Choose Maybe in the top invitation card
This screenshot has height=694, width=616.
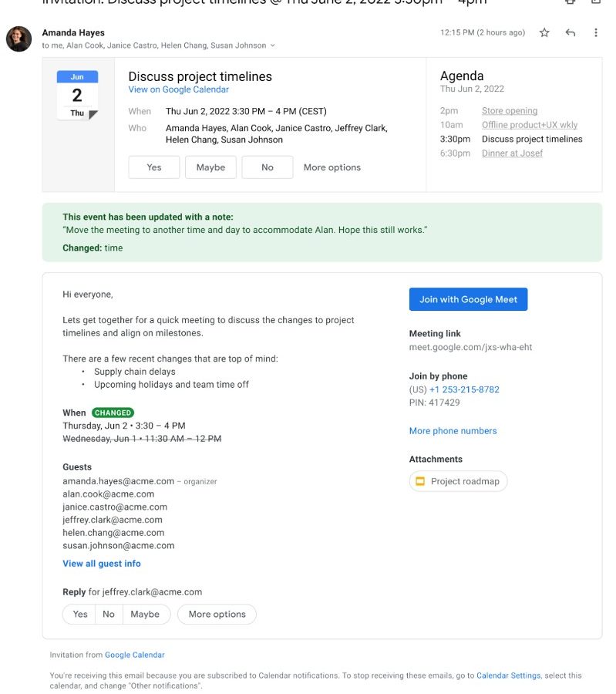pos(210,167)
